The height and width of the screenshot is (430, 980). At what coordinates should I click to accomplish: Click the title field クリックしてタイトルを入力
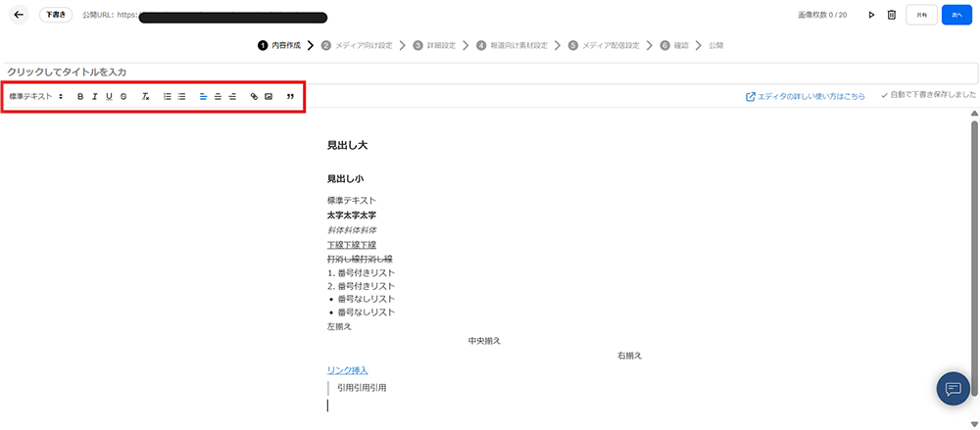(490, 72)
